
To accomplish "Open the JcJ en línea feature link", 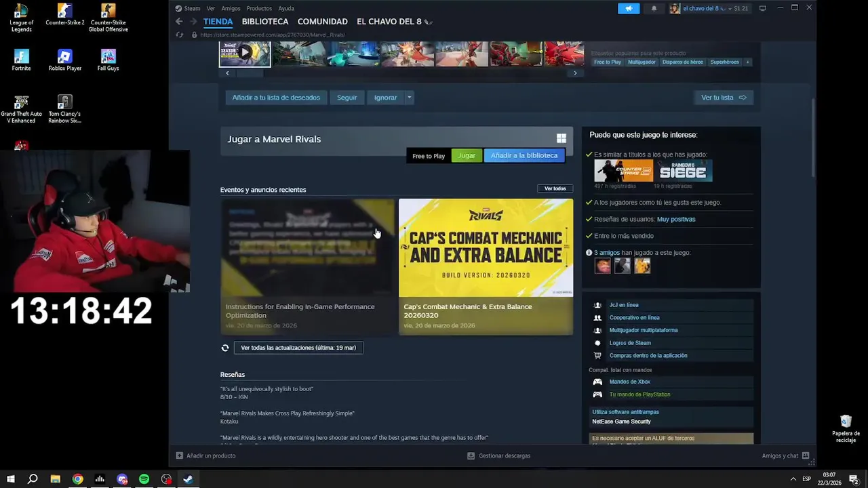I will point(624,305).
